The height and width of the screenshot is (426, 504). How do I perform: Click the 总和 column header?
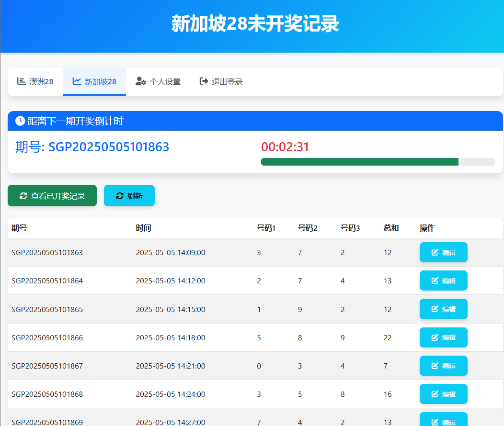[391, 228]
